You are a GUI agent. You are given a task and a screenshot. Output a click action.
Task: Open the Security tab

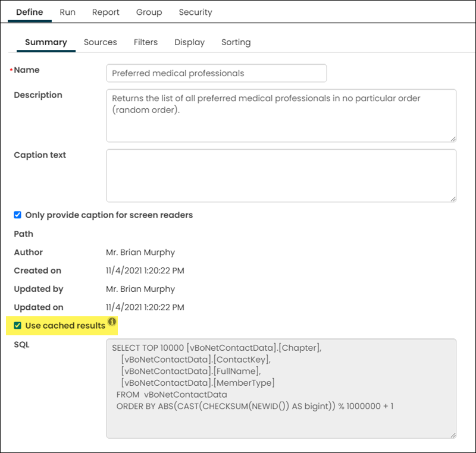pos(196,12)
